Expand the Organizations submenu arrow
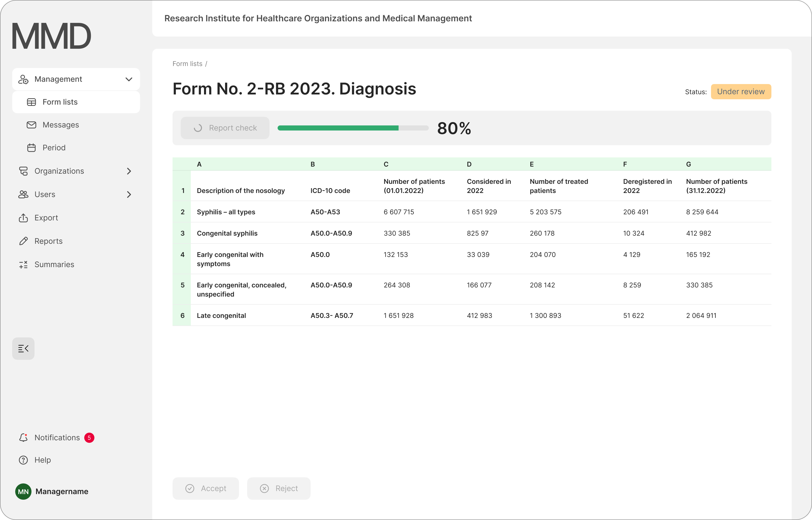Viewport: 812px width, 520px height. (x=129, y=171)
